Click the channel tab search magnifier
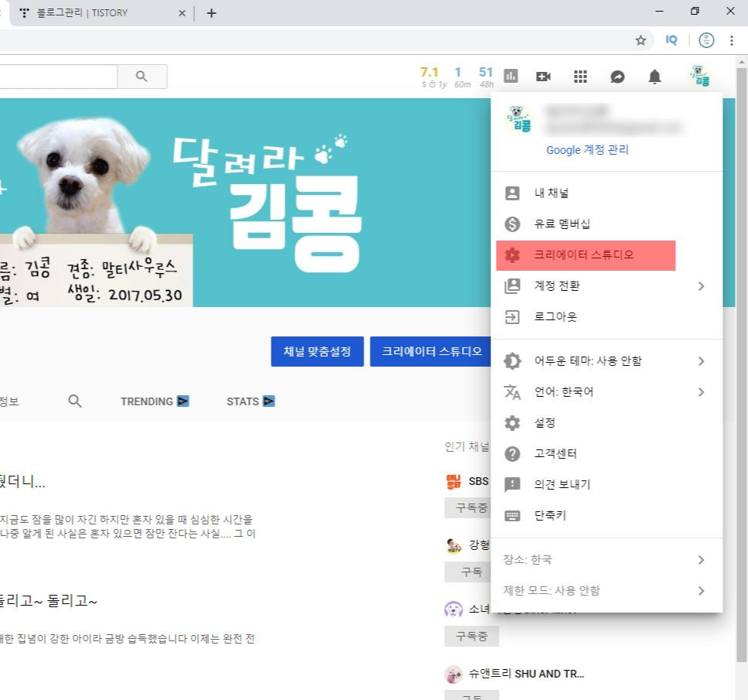This screenshot has width=748, height=700. coord(75,401)
